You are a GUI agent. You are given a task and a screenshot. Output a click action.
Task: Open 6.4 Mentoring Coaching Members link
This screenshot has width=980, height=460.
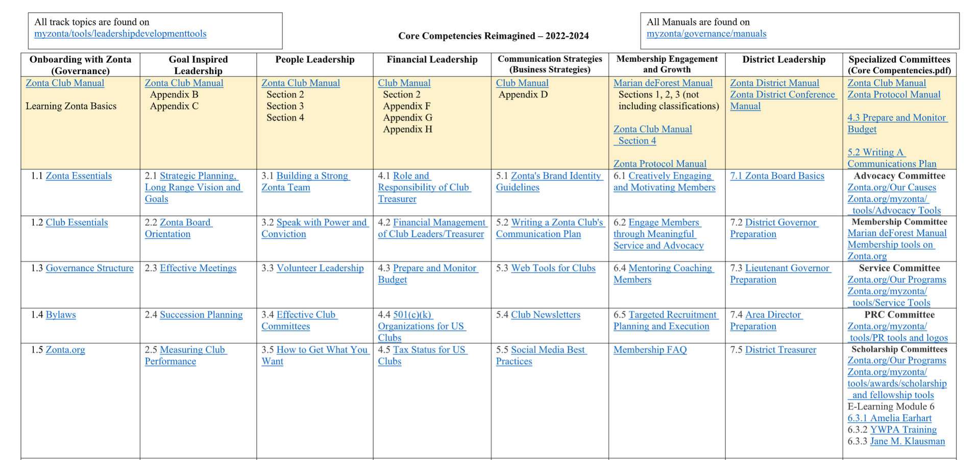[x=664, y=274]
